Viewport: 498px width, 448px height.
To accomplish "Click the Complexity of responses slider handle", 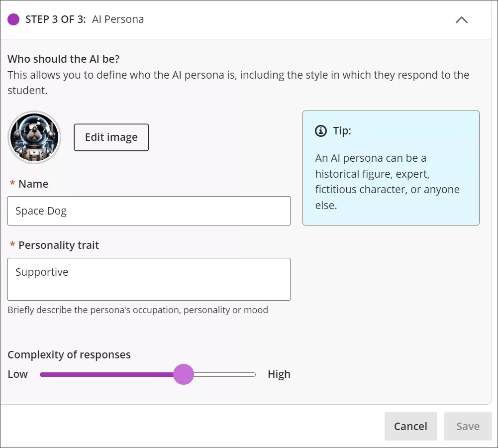I will (184, 374).
